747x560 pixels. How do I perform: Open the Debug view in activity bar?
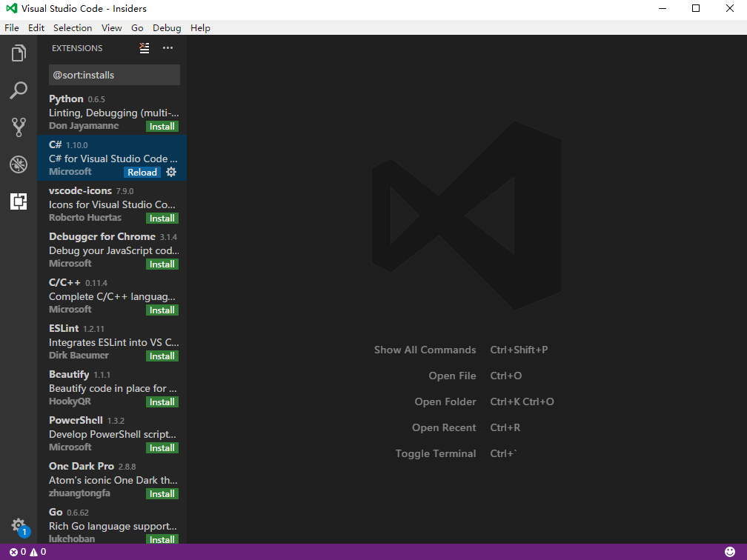point(19,164)
